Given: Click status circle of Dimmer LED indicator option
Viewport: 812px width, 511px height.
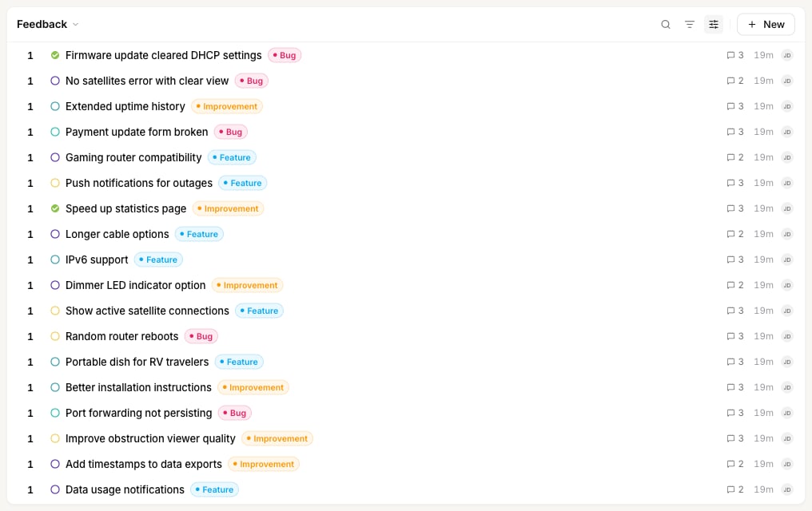Looking at the screenshot, I should point(55,286).
